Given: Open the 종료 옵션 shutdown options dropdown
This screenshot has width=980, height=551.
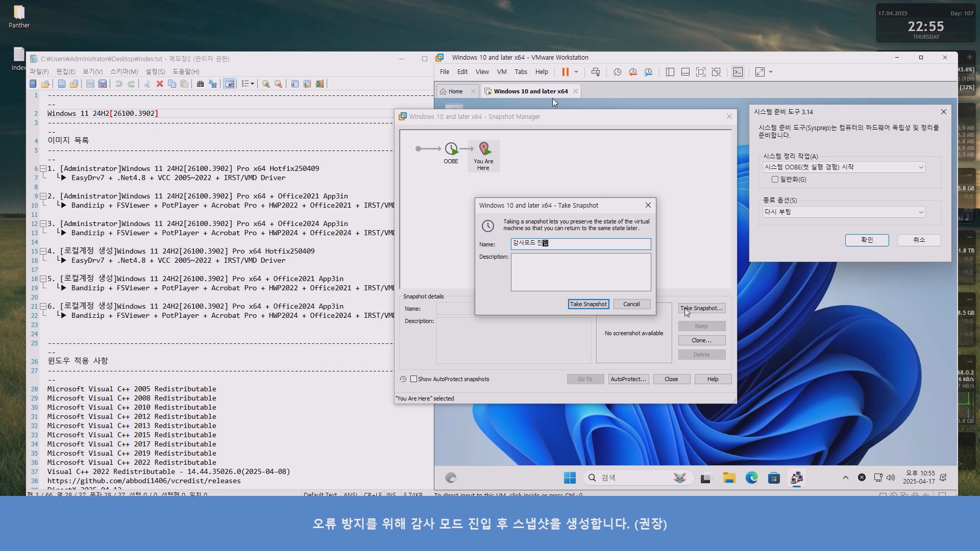Looking at the screenshot, I should [x=844, y=212].
